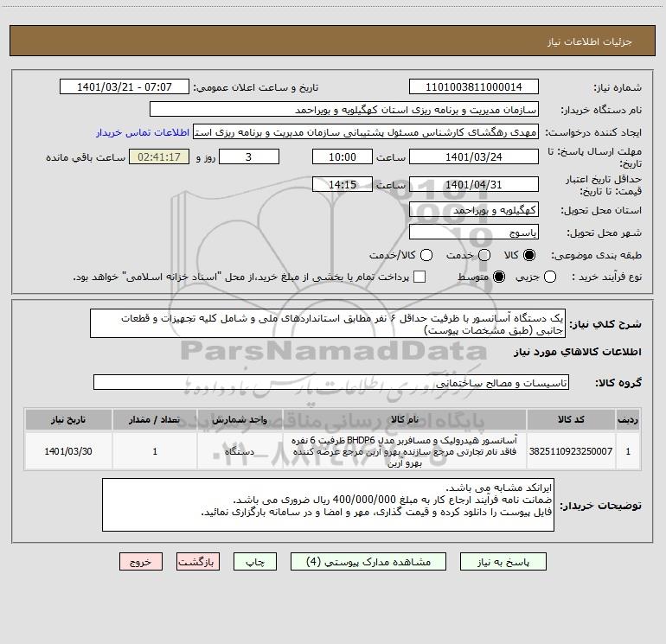666x644 pixels.
Task: Click the پاسخ به نیاز button
Action: tap(503, 562)
